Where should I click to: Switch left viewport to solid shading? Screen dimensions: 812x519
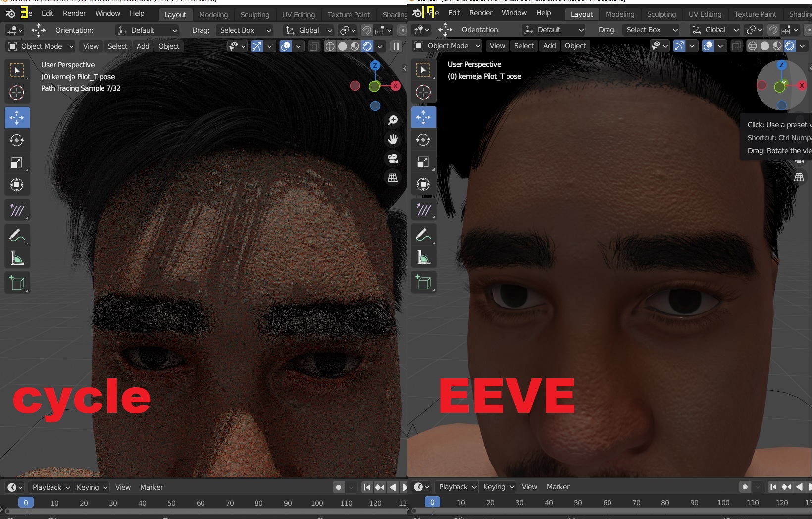(342, 46)
